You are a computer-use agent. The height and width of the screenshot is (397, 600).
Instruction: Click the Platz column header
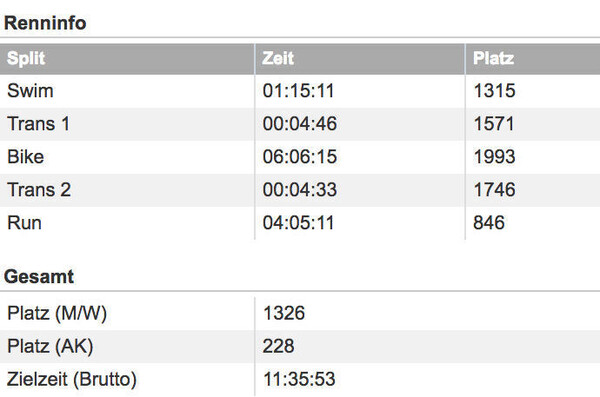[493, 59]
